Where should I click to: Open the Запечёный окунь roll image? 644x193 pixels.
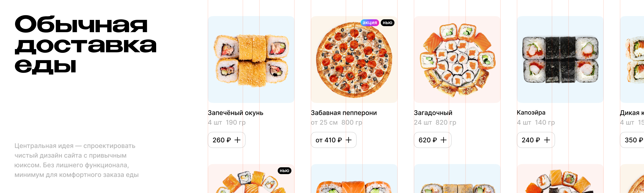pos(251,60)
